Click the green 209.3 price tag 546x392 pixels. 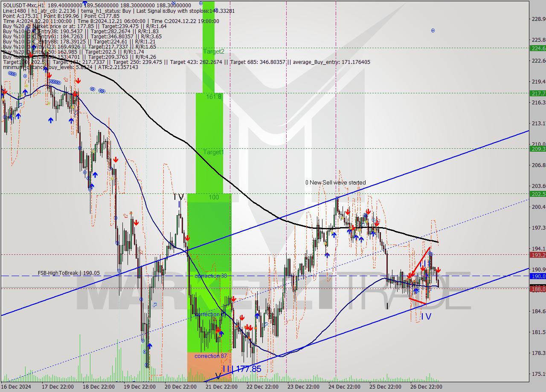click(x=538, y=149)
